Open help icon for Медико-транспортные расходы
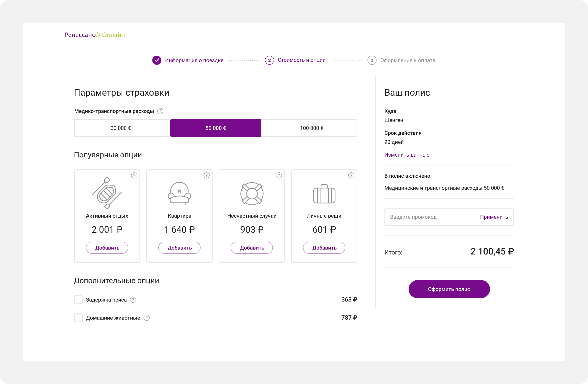The width and height of the screenshot is (588, 384). [160, 111]
